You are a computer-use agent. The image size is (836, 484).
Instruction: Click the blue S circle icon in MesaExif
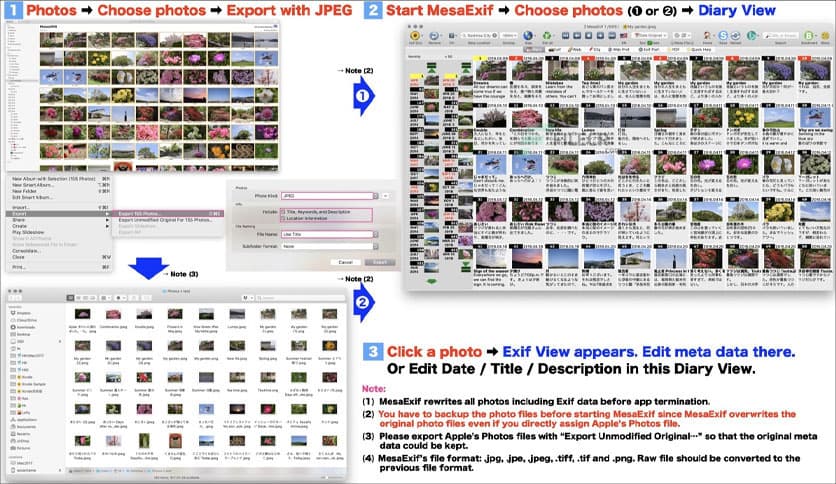pos(723,35)
